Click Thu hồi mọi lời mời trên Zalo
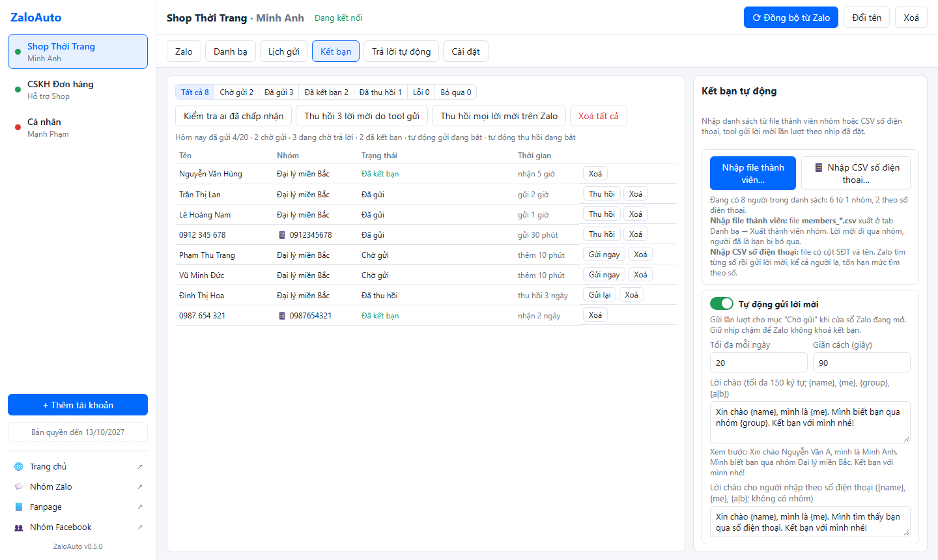938x560 pixels. [499, 116]
